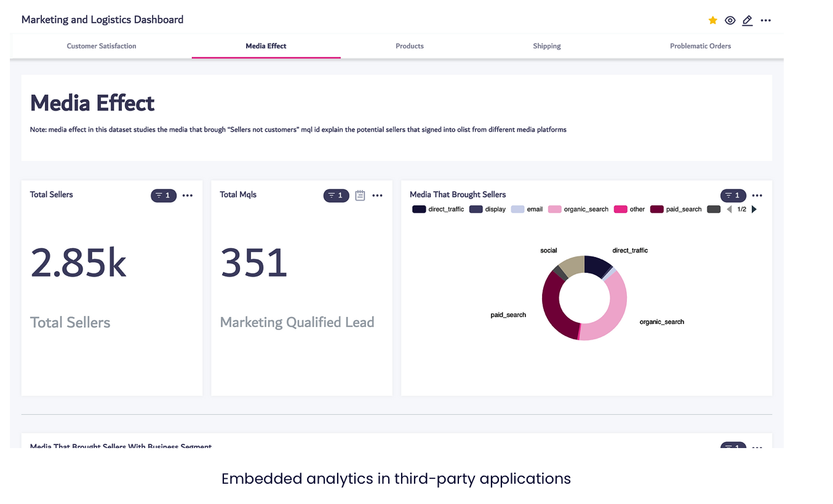Screen dimensions: 833x504
Task: Select the Shipping tab
Action: [x=547, y=46]
